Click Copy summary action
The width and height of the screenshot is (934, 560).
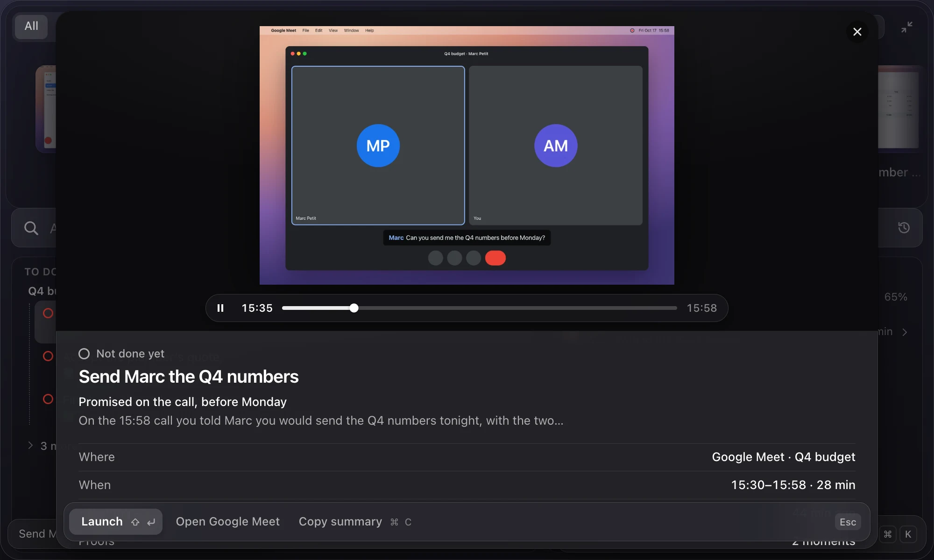(x=355, y=522)
